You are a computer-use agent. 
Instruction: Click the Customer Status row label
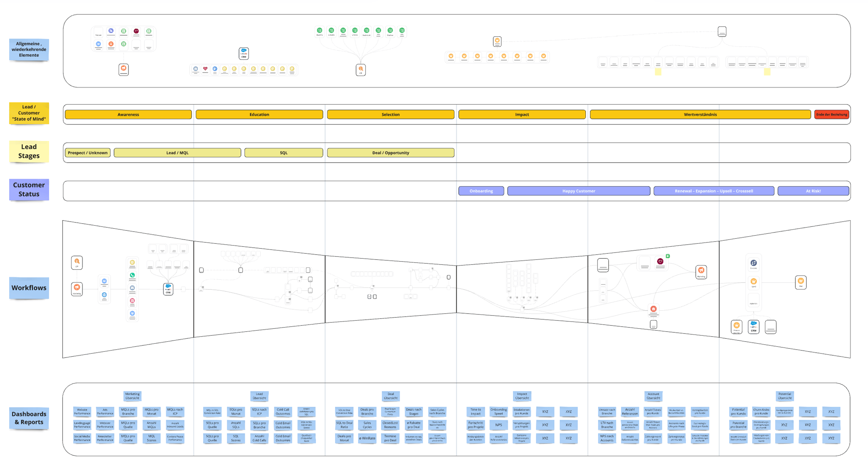pos(29,190)
